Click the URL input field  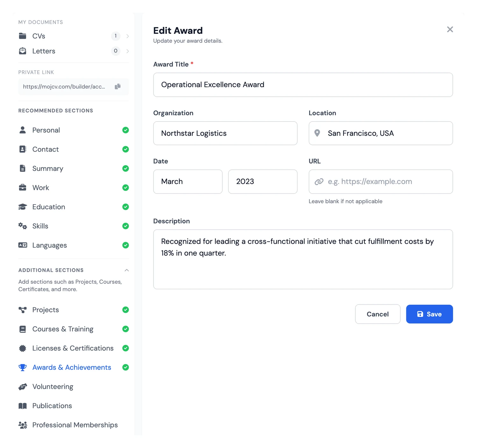coord(381,181)
